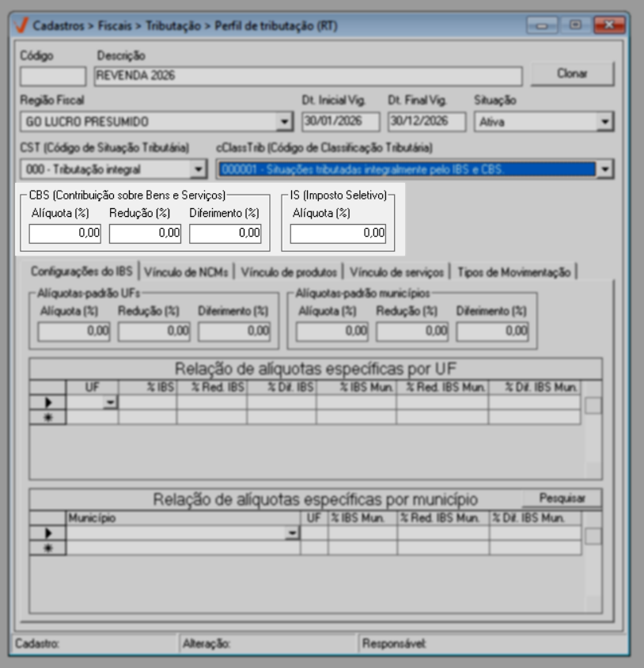The height and width of the screenshot is (668, 644).
Task: Switch to Vínculo de serviços tab
Action: (x=396, y=271)
